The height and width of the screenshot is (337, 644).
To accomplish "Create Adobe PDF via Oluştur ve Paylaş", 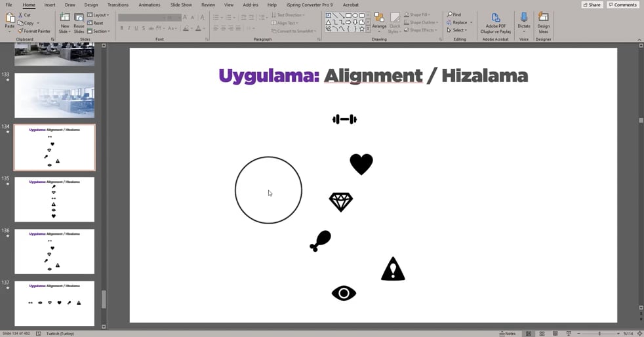I will coord(496,23).
